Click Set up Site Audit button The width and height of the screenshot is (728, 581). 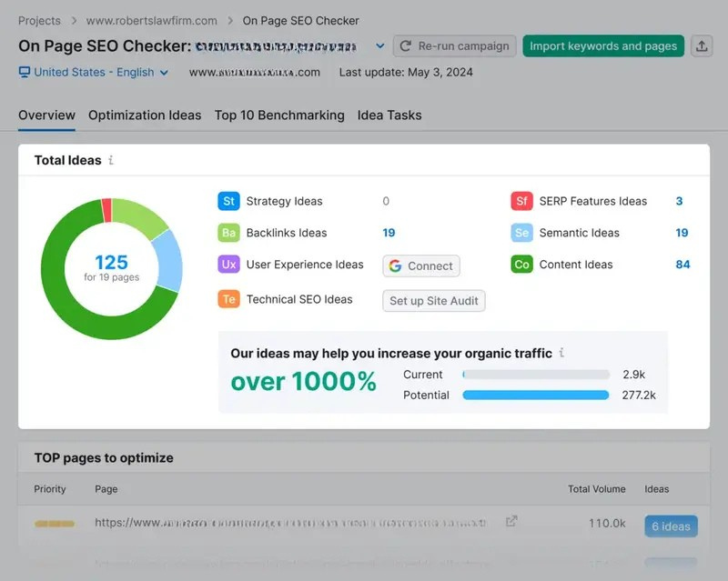click(434, 301)
